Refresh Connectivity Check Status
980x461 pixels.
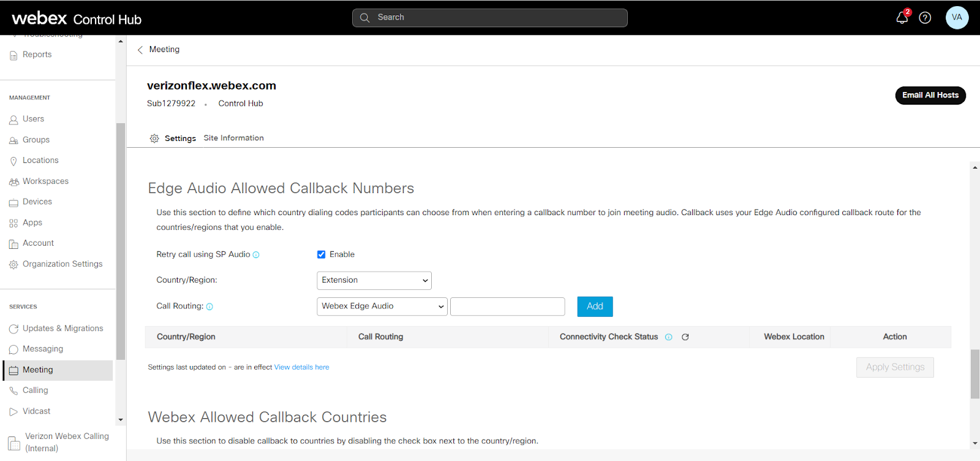click(685, 337)
